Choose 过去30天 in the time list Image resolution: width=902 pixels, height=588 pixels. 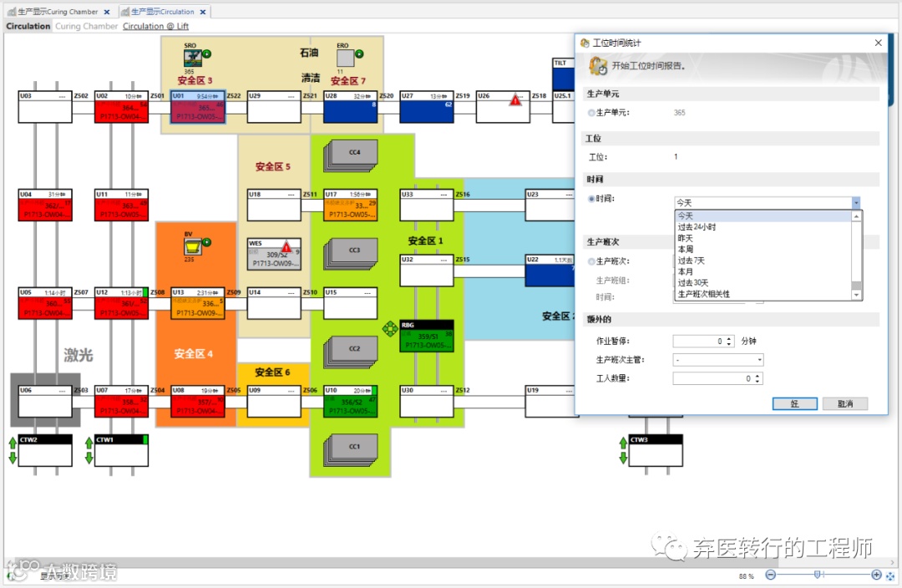pos(763,282)
